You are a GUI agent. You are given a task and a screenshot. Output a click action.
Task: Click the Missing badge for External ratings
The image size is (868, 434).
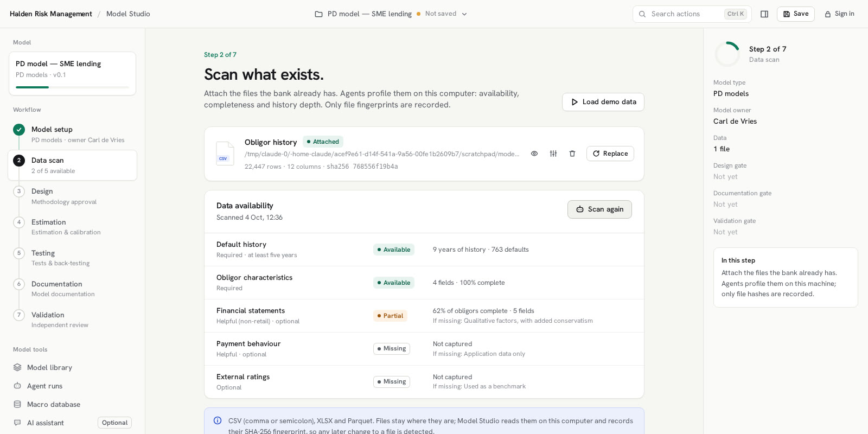(392, 382)
